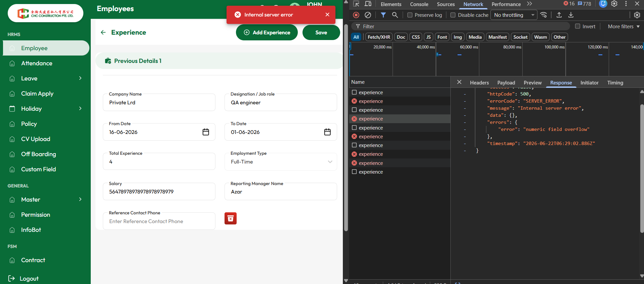Screen dimensions: 644x284
Task: Open the Employment Type dropdown
Action: tap(281, 162)
